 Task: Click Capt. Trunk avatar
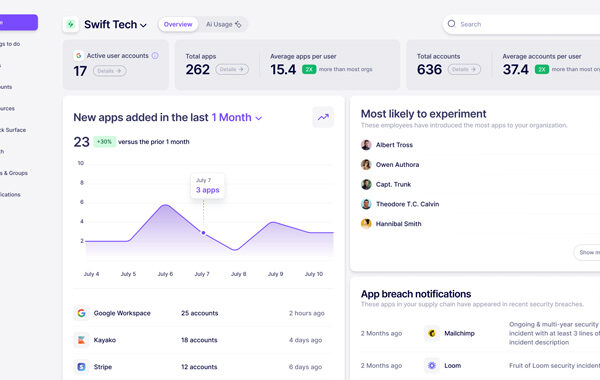366,184
